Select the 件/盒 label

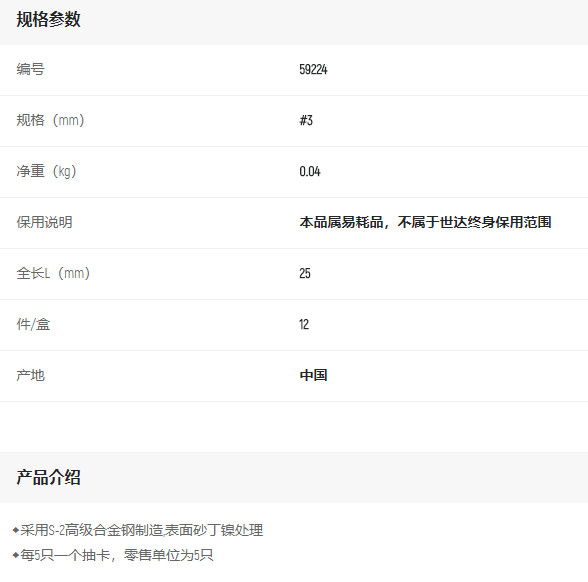(33, 324)
